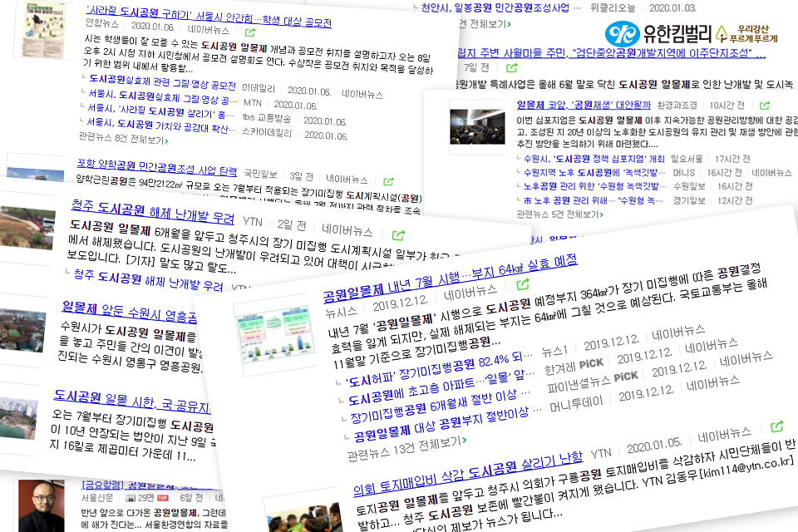798x532 pixels.
Task: Click share icon next to 청주 도시공원 YTN headline
Action: tap(398, 234)
